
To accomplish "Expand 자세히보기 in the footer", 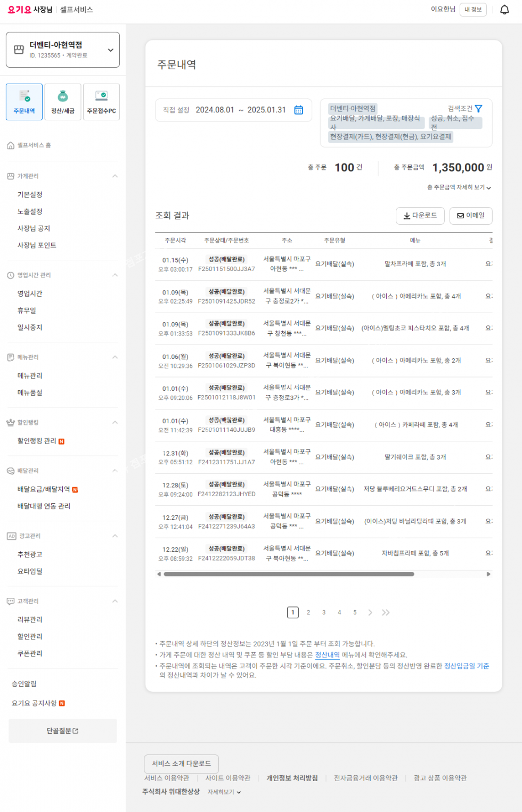I will tap(224, 792).
